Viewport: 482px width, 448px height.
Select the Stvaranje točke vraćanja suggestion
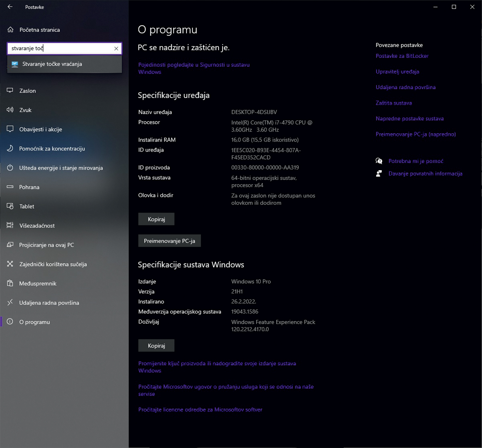click(52, 64)
